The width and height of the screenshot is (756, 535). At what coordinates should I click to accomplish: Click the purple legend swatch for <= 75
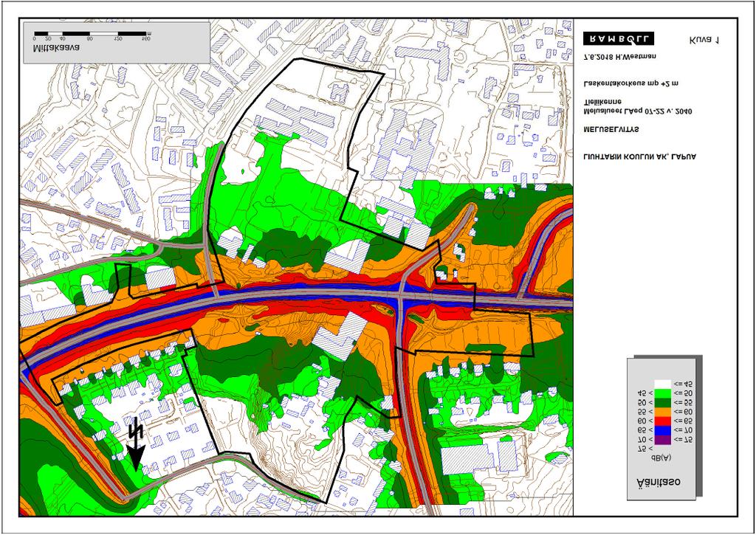[x=663, y=440]
